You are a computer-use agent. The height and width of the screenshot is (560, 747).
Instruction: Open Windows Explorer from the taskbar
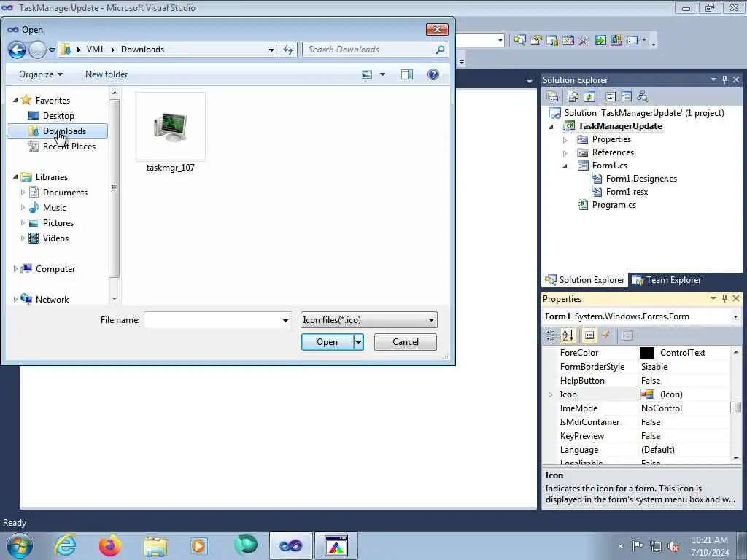click(155, 545)
